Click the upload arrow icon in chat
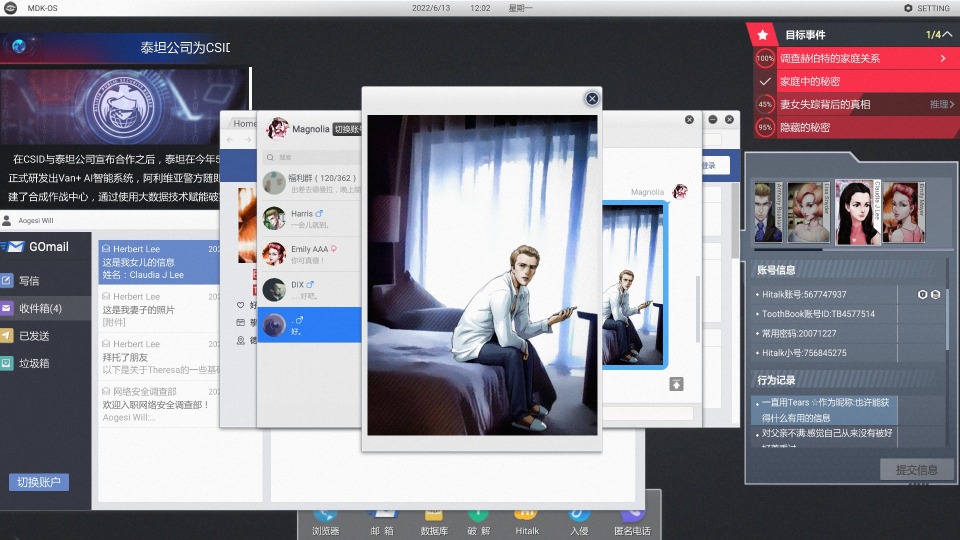 tap(676, 384)
